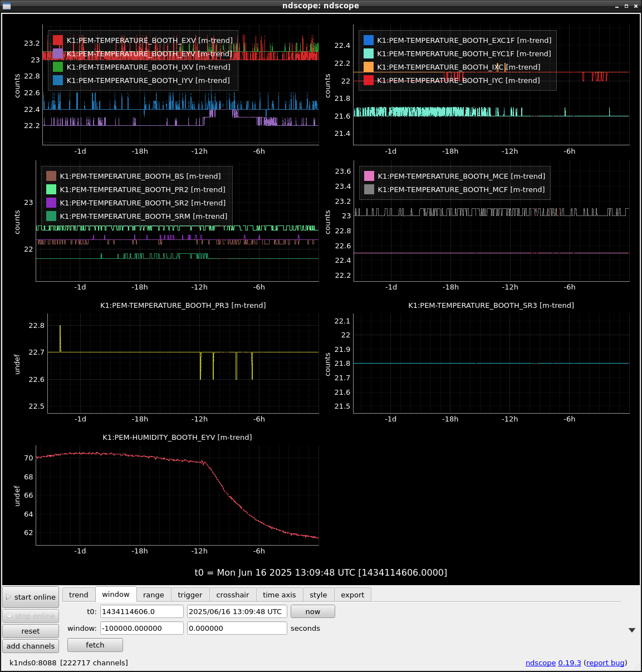Click the green BOOTH_IXV legend swatch
Image resolution: width=642 pixels, height=672 pixels.
point(58,67)
